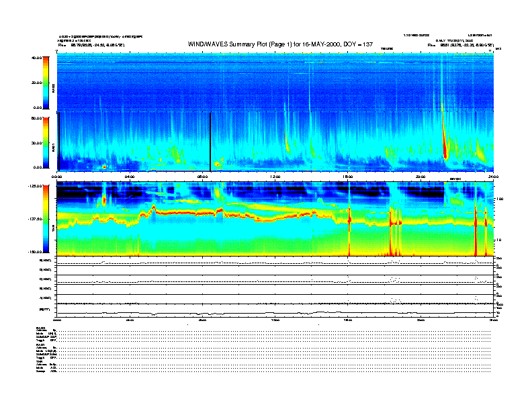Click the rotated TNR label beside the lower color bar
Screen dimensions: 532x411
pyautogui.click(x=53, y=230)
